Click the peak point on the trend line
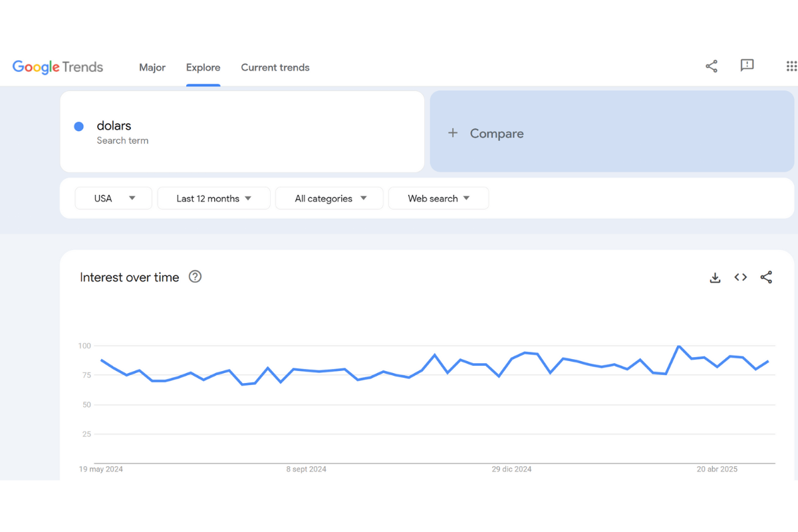The image size is (798, 532). pyautogui.click(x=680, y=346)
